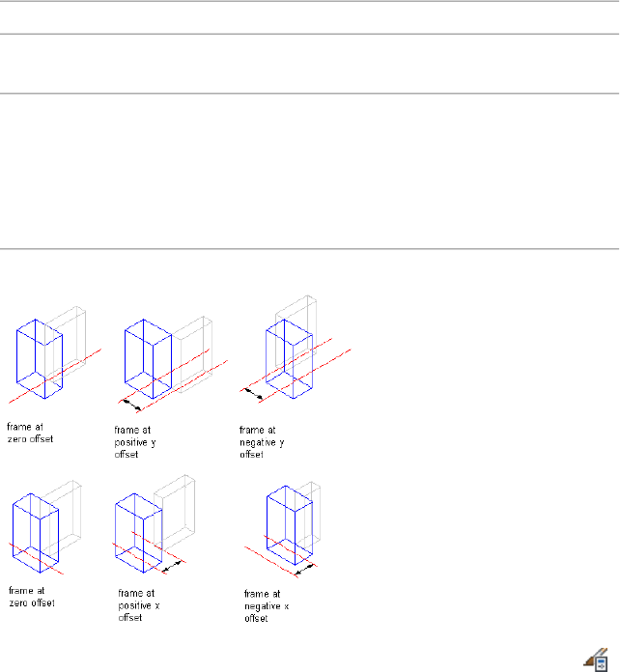Click the "frame at positive y offset" caption

point(143,441)
